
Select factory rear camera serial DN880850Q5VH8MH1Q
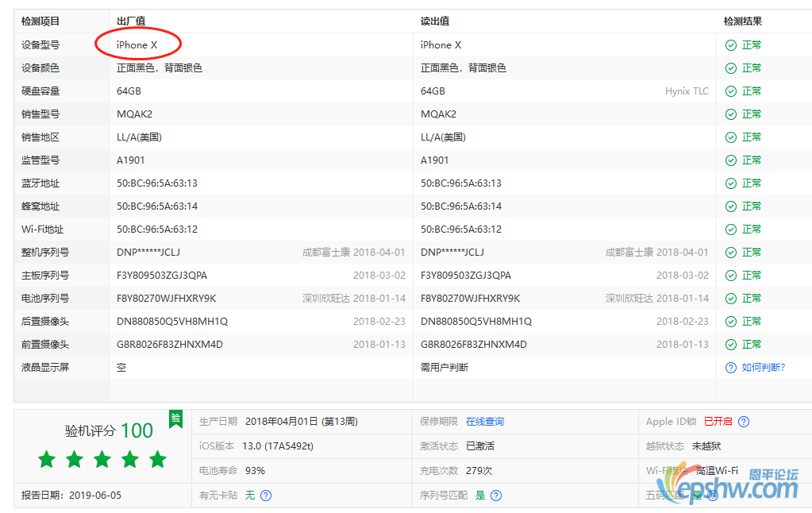click(172, 322)
